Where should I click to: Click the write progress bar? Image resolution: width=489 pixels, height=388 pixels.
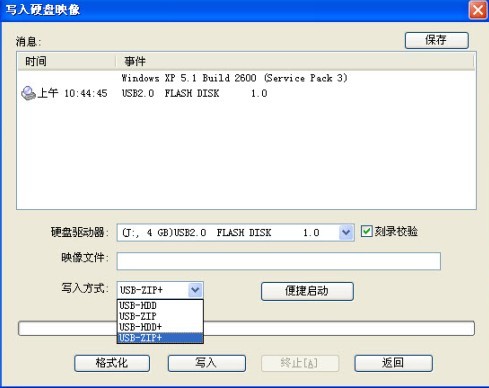click(x=246, y=328)
